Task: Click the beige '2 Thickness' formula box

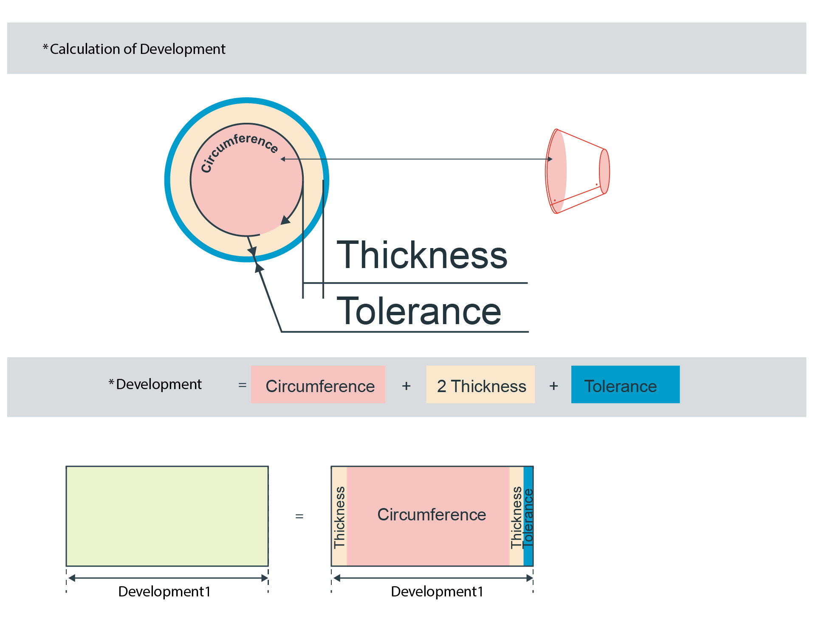Action: click(480, 384)
